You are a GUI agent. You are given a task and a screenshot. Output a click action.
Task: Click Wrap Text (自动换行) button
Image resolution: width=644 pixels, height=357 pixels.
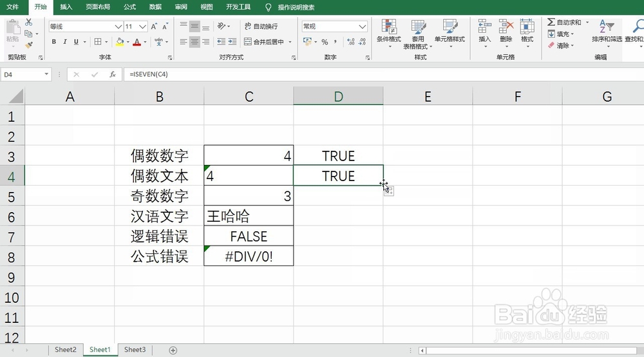(261, 26)
